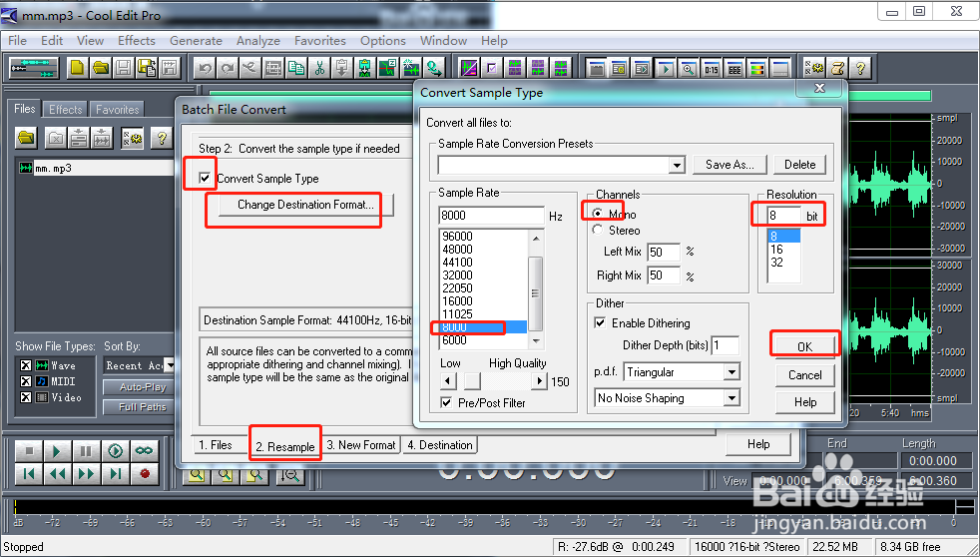Click the red Record button
Viewport: 980px width, 557px height.
(x=145, y=474)
